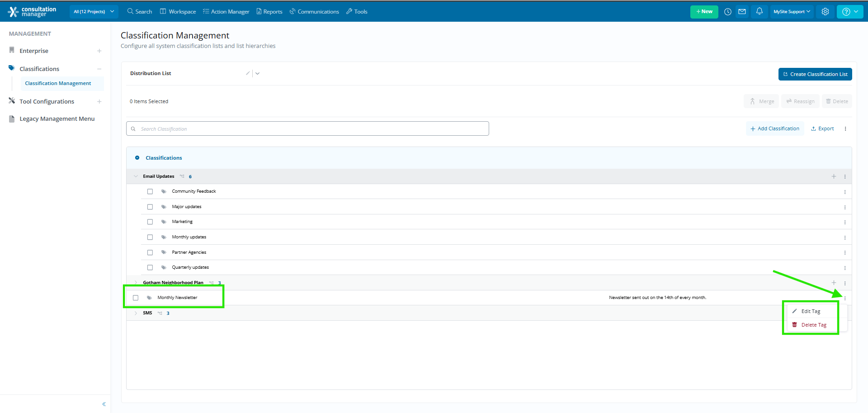Open Monthly updates row options menu

click(845, 238)
